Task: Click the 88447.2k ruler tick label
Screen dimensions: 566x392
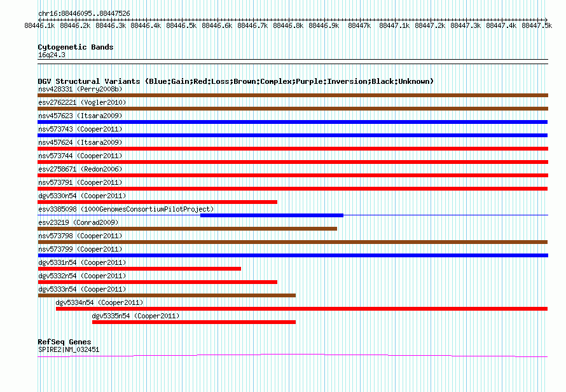Action: pyautogui.click(x=430, y=25)
